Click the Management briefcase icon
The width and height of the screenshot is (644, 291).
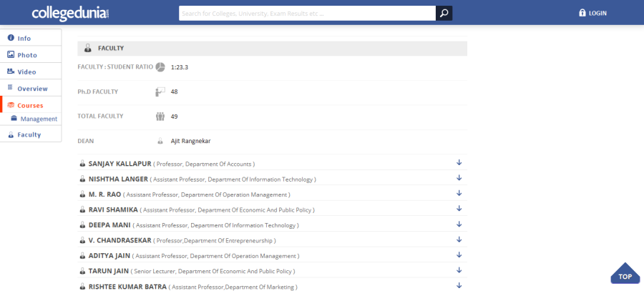pyautogui.click(x=14, y=118)
